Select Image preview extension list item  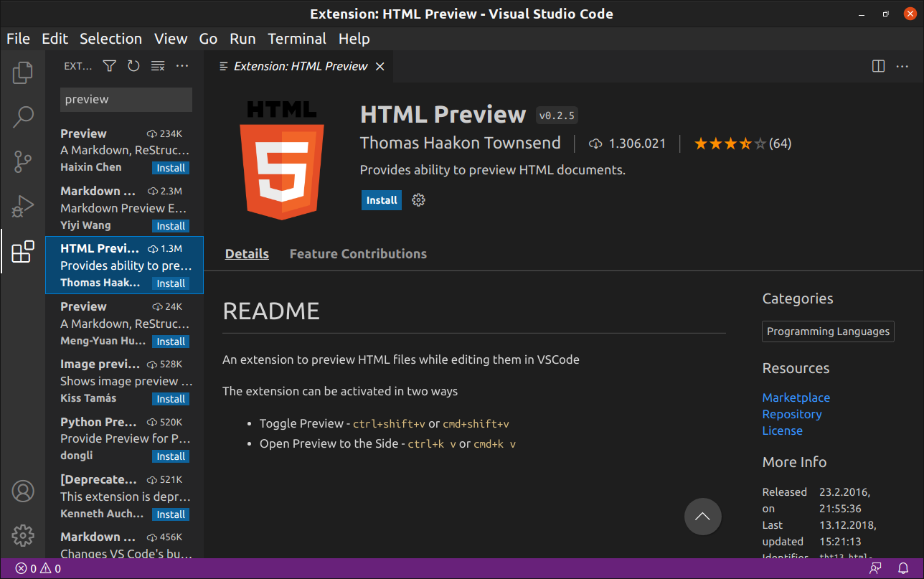click(124, 380)
